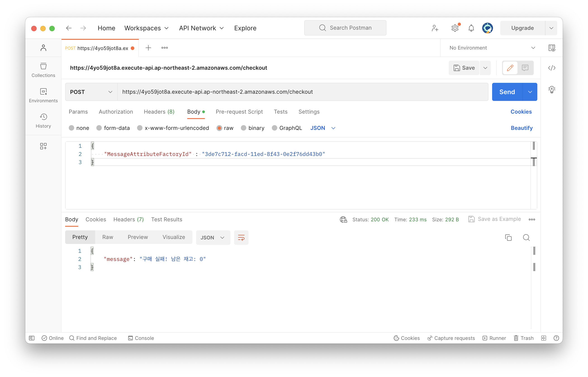Open the settings gear icon
The width and height of the screenshot is (588, 377).
pyautogui.click(x=455, y=28)
